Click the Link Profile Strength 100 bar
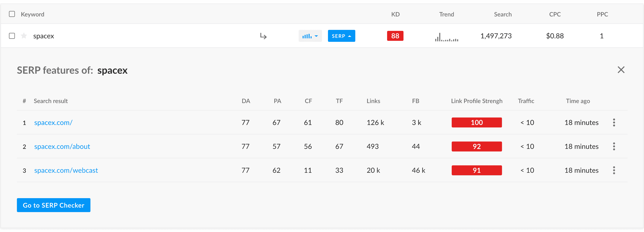The image size is (644, 232). point(477,122)
